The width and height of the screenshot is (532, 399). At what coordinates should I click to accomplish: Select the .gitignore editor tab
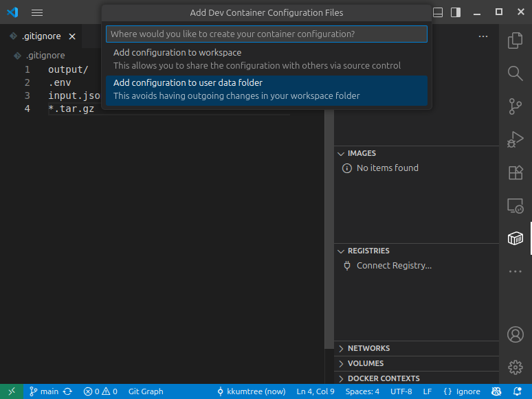tap(41, 36)
